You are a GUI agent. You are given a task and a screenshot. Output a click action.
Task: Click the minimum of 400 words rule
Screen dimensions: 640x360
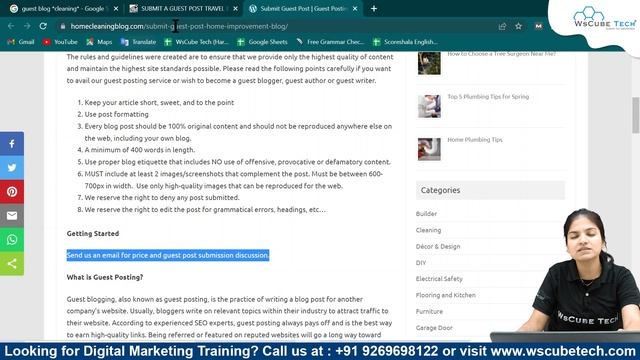point(140,150)
